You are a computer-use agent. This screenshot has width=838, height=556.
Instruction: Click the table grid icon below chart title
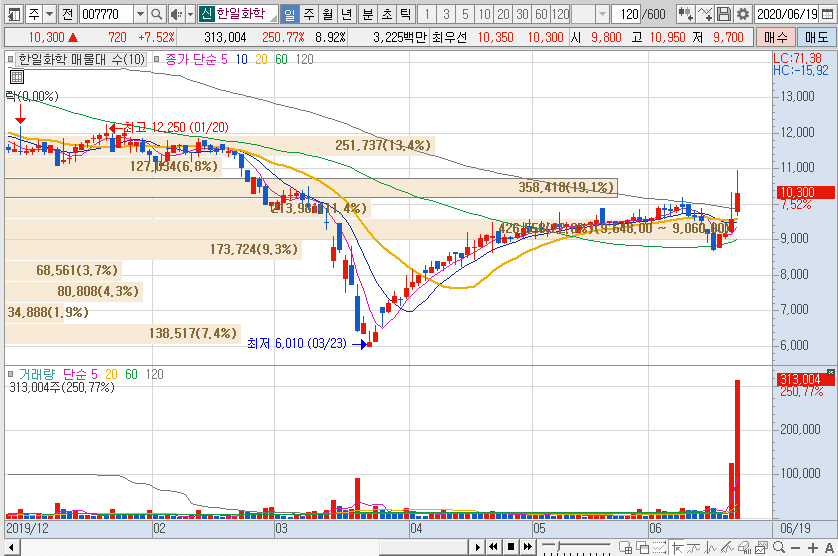(17, 77)
